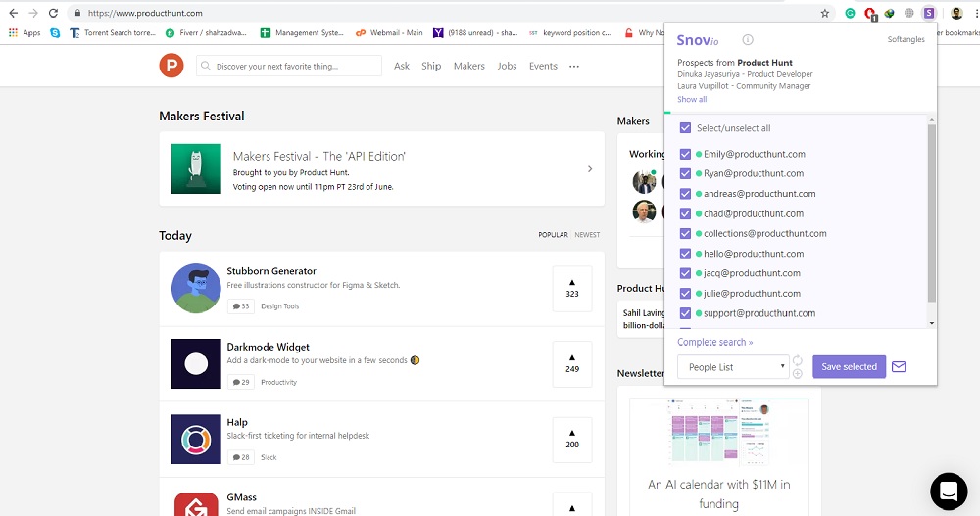Screen dimensions: 980x516
Task: Upvote Stubborn Generator
Action: [572, 288]
